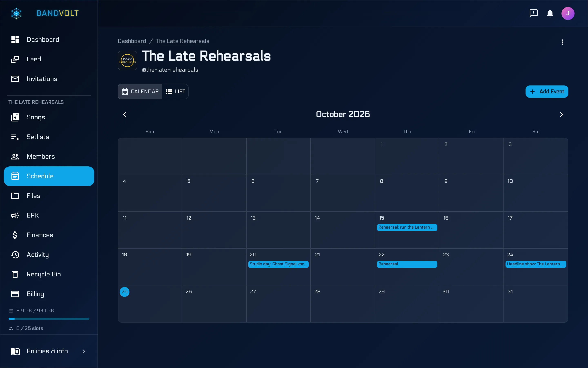This screenshot has height=368, width=588.
Task: Open the three-dot band options menu
Action: [562, 42]
